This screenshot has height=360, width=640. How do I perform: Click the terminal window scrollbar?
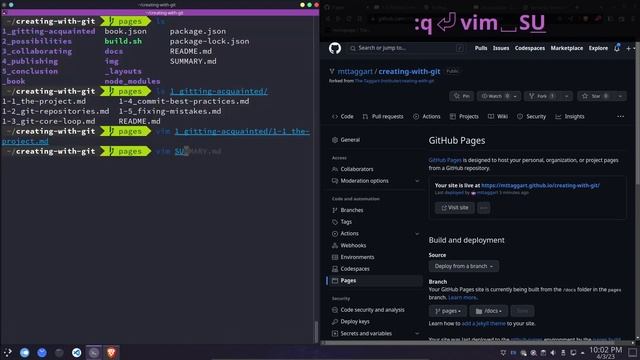click(316, 332)
